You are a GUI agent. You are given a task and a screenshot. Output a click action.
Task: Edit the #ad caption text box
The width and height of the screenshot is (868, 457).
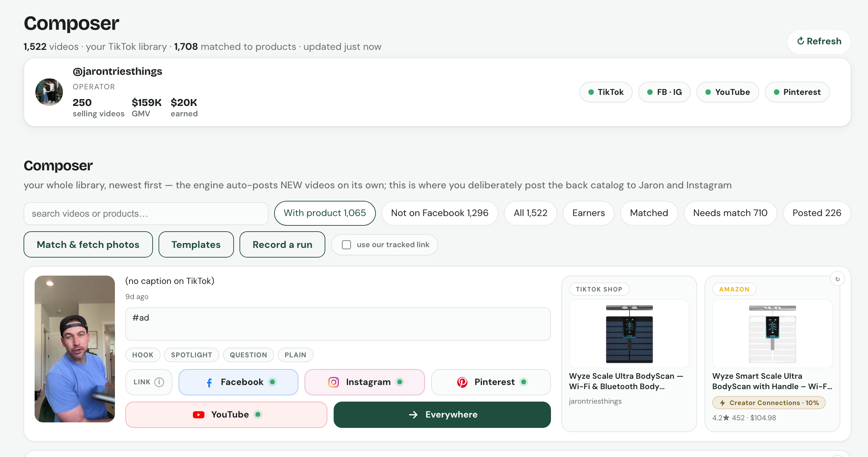tap(338, 324)
